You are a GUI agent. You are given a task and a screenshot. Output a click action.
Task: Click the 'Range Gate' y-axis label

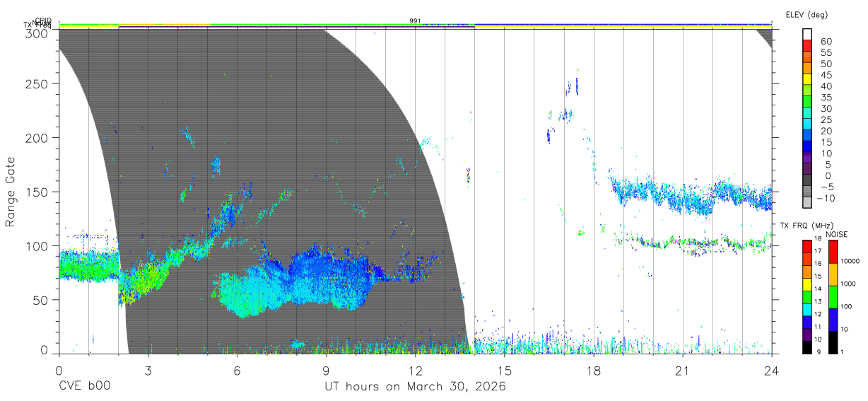pyautogui.click(x=11, y=191)
